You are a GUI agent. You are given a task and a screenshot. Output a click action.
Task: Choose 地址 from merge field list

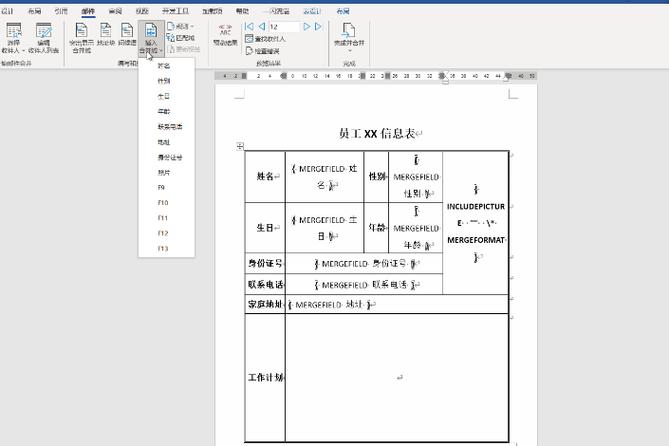coord(166,142)
